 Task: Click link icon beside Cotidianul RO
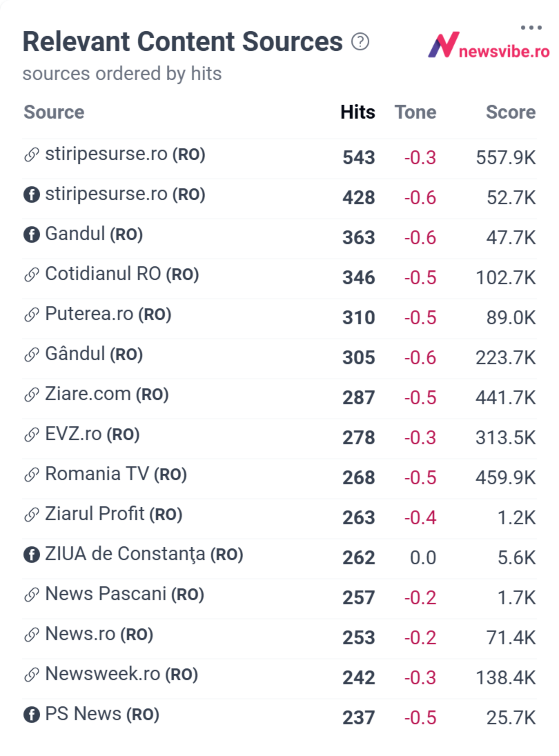pos(31,275)
